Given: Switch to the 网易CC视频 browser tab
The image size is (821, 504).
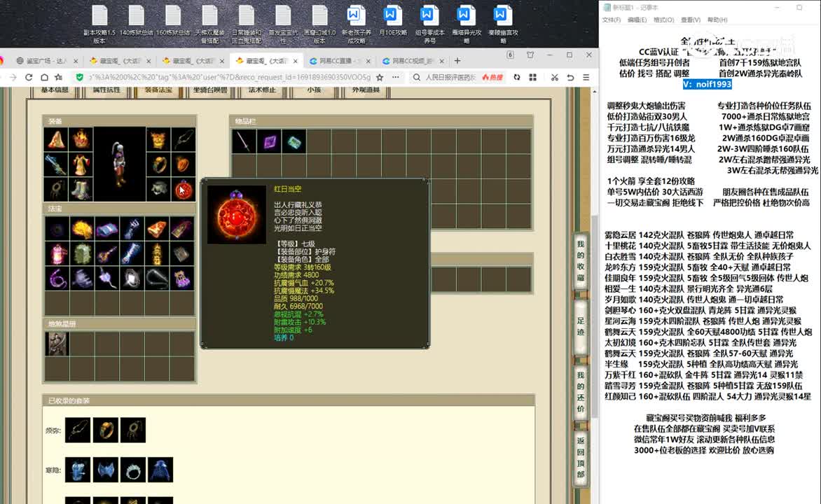Looking at the screenshot, I should point(411,61).
